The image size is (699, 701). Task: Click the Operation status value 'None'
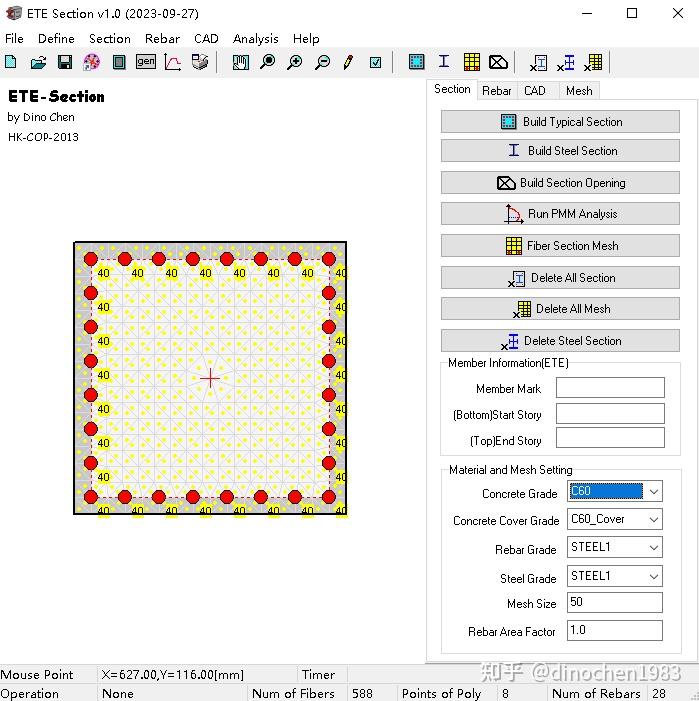pos(118,693)
